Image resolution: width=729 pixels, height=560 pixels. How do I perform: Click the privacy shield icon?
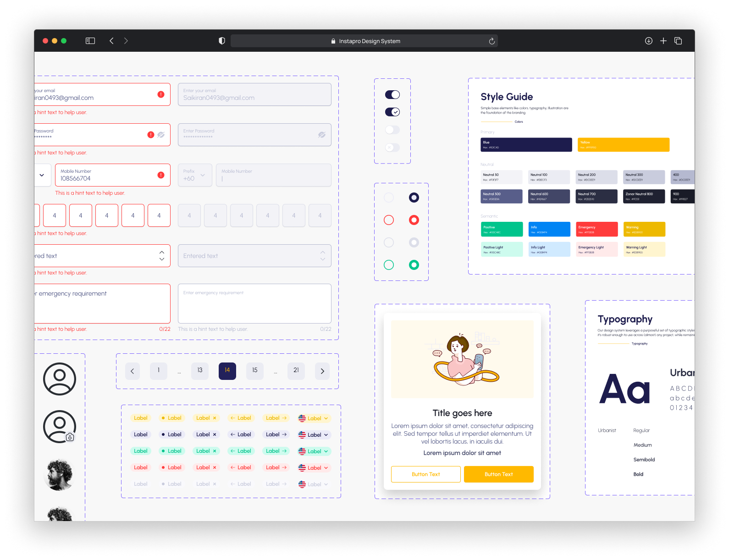coord(222,41)
